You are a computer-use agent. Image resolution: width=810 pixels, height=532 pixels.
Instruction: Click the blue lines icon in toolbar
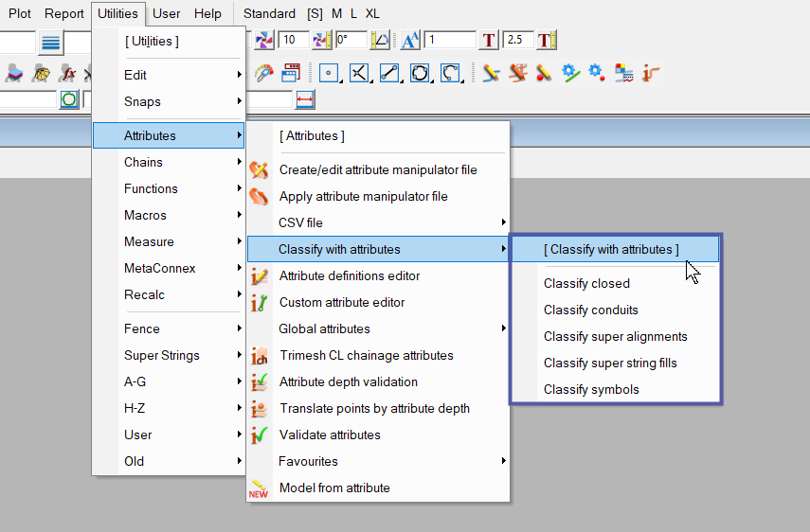point(50,41)
